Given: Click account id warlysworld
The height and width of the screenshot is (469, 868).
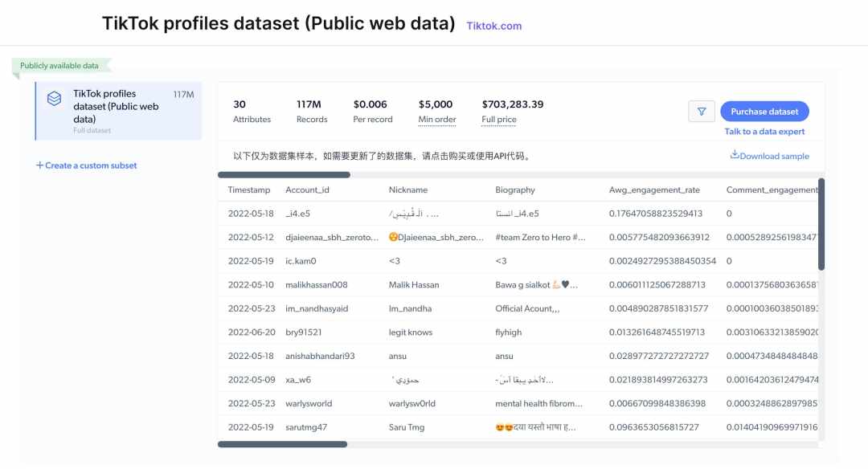Looking at the screenshot, I should pyautogui.click(x=309, y=404).
